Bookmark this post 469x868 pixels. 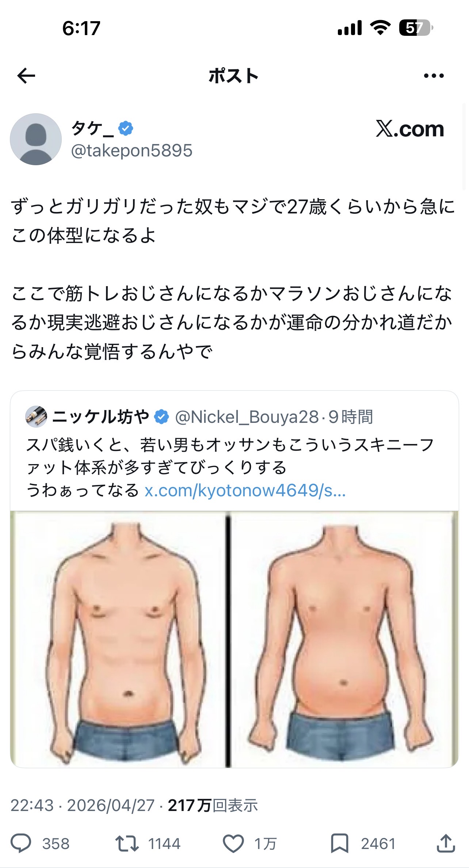click(339, 844)
